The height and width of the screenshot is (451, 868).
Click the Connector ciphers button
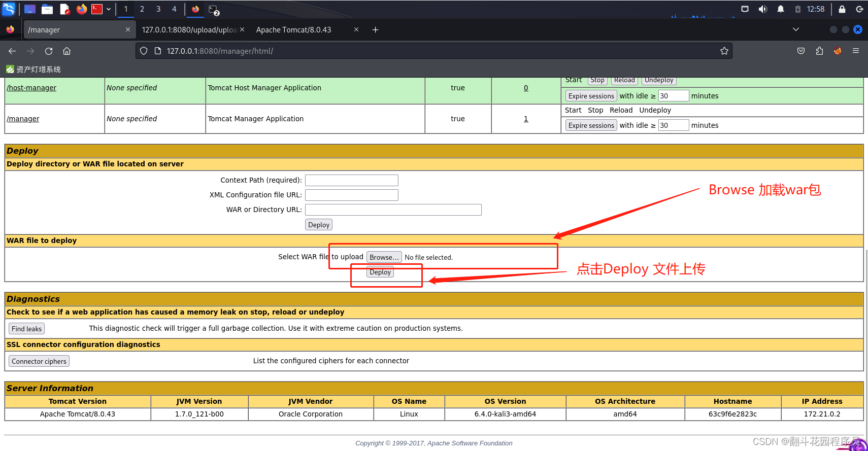(39, 361)
